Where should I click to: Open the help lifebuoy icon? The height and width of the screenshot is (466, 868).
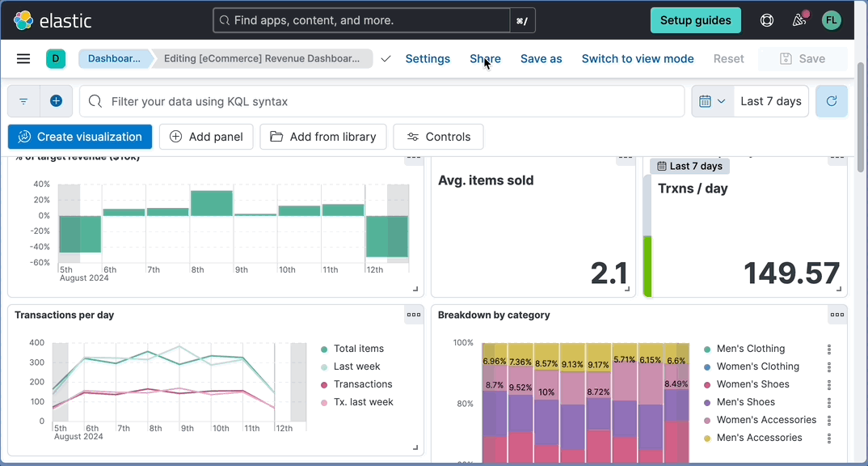[x=767, y=20]
